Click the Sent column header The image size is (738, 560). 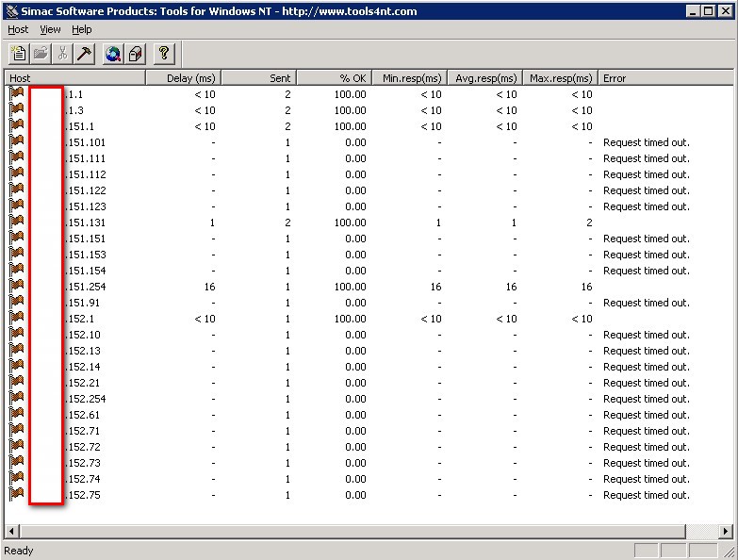click(x=258, y=78)
